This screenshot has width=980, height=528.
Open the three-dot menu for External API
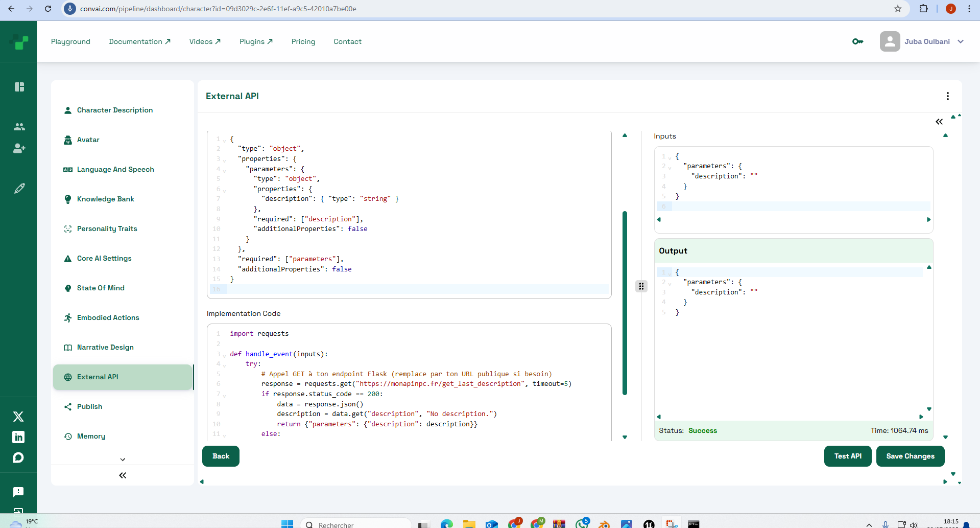click(947, 96)
